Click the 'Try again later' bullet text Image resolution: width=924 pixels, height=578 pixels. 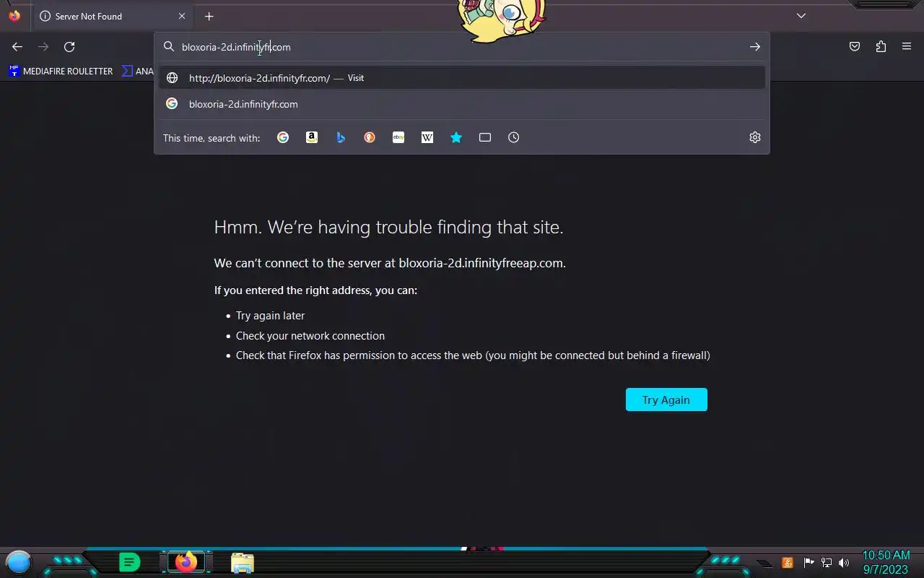pyautogui.click(x=270, y=316)
